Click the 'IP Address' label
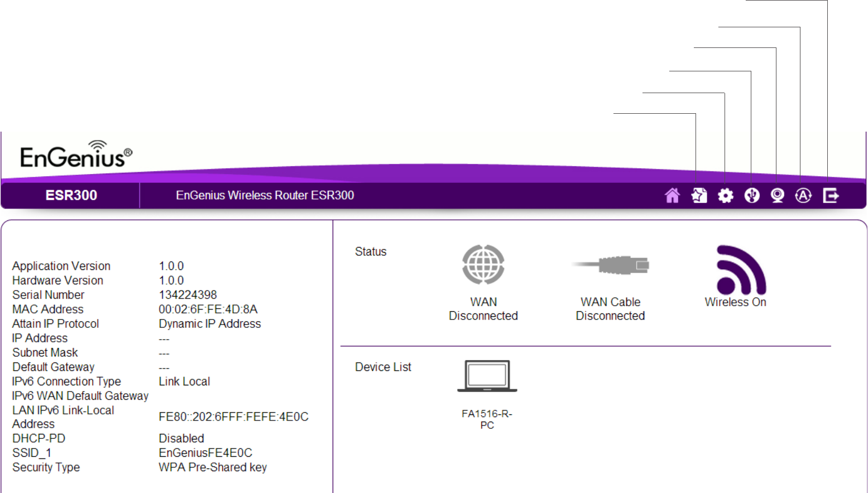The width and height of the screenshot is (868, 493). 40,338
